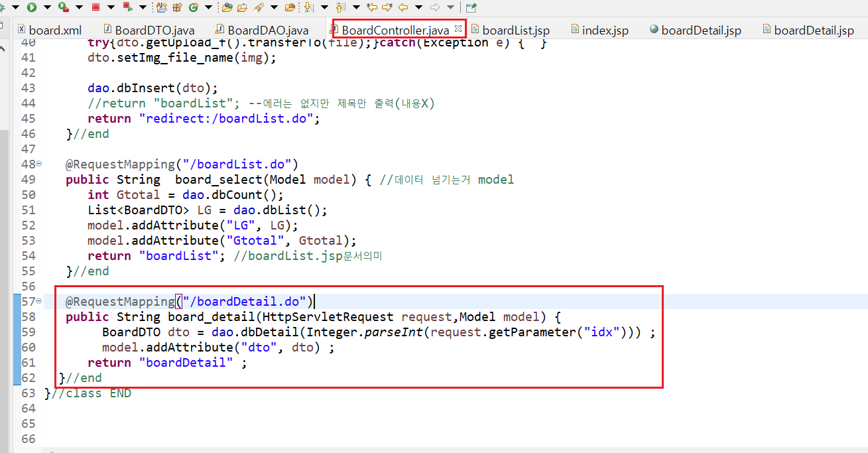Switch to the index.jsp tab
Screen dimensions: 868x453
click(599, 30)
